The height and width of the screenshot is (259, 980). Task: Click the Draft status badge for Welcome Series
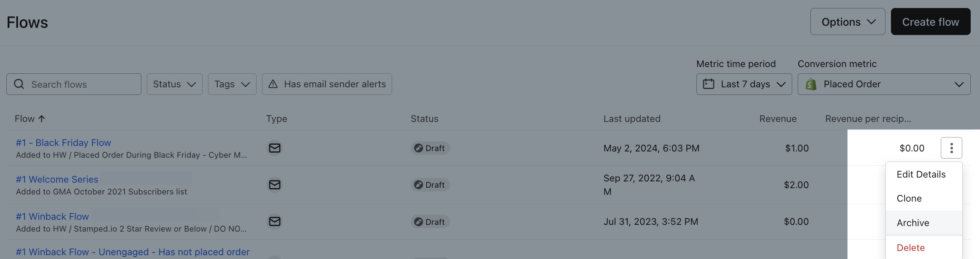coord(430,185)
